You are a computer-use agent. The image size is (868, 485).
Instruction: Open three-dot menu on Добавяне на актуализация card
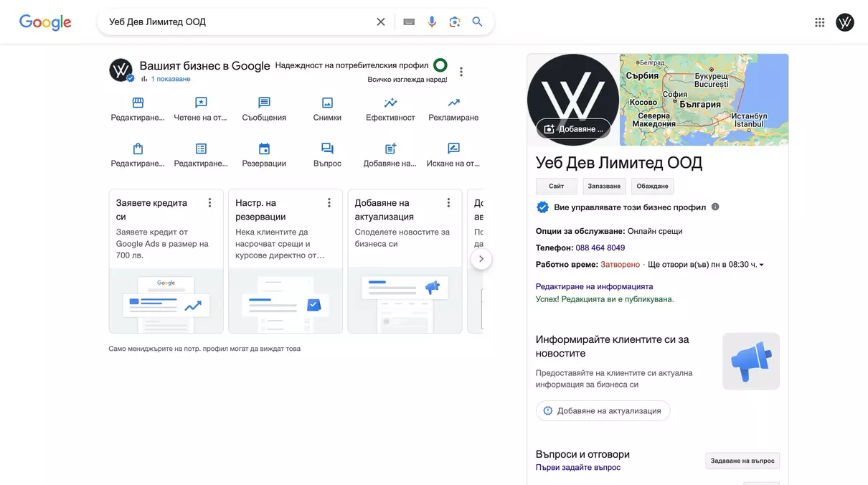[x=448, y=203]
